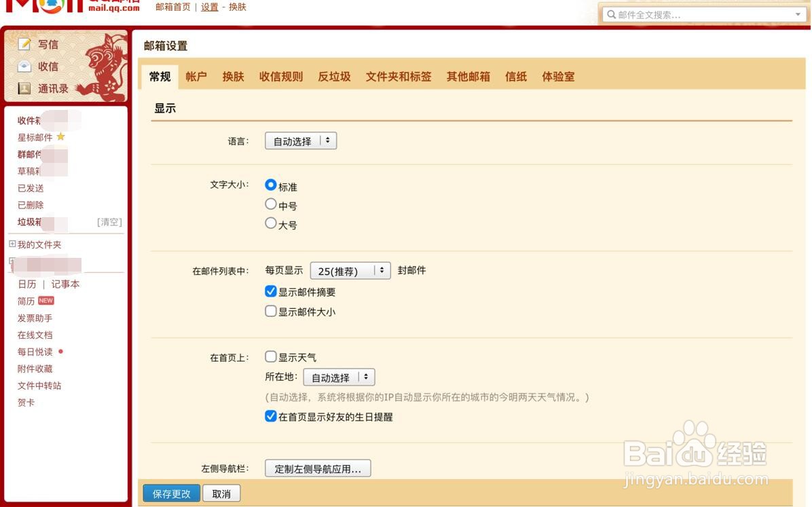Open 通讯录 via the contacts icon
This screenshot has height=507, width=812.
25,89
